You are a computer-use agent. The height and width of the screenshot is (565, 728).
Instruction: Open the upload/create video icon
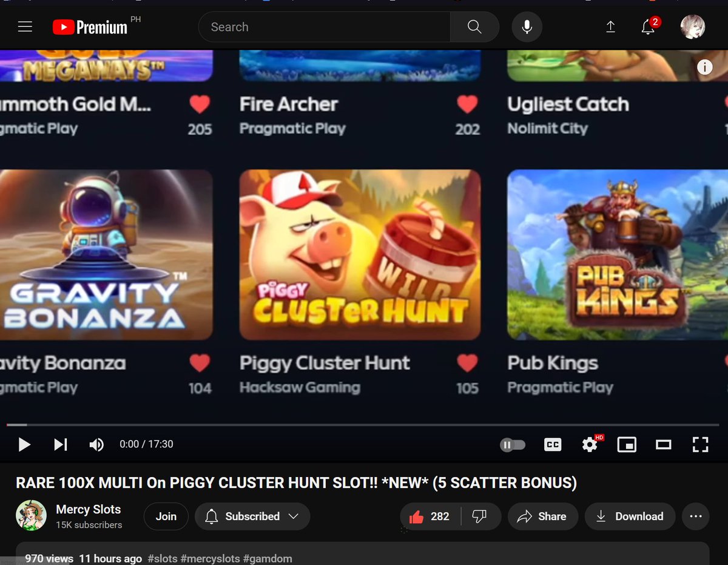tap(610, 27)
